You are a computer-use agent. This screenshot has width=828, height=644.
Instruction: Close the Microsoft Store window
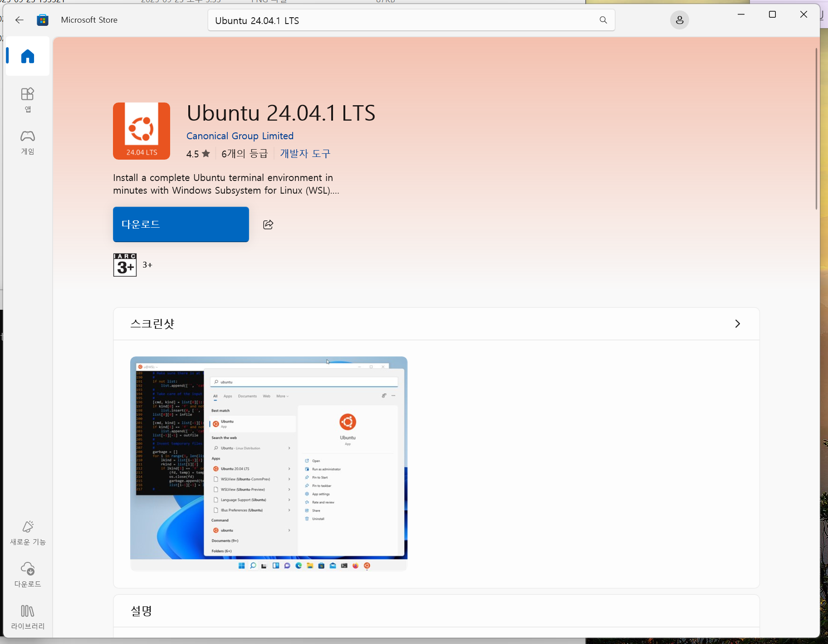pos(804,15)
